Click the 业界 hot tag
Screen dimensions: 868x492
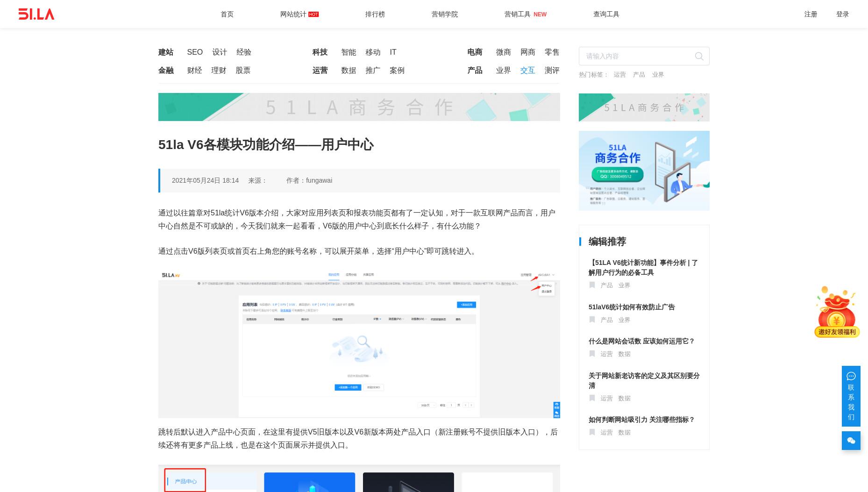point(658,75)
